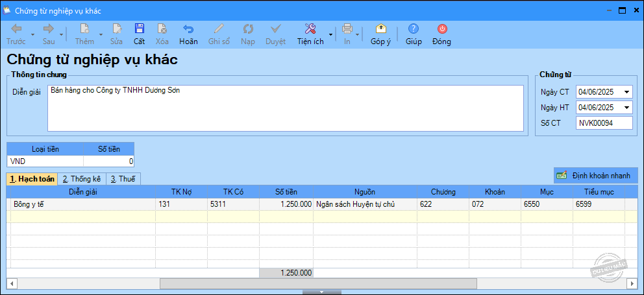The image size is (644, 295).
Task: Expand the Tiện ích dropdown arrow
Action: 330,34
